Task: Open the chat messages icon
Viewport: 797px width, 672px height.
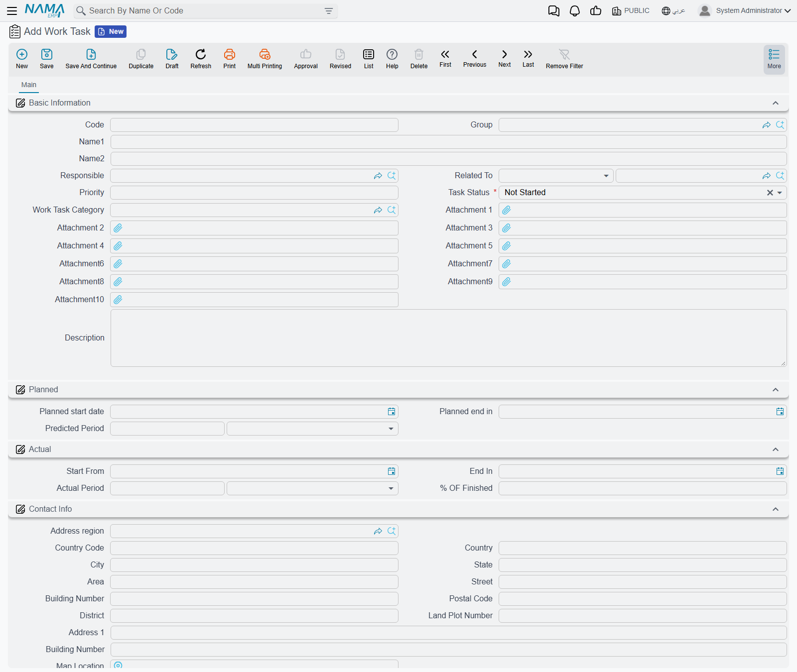Action: tap(553, 11)
